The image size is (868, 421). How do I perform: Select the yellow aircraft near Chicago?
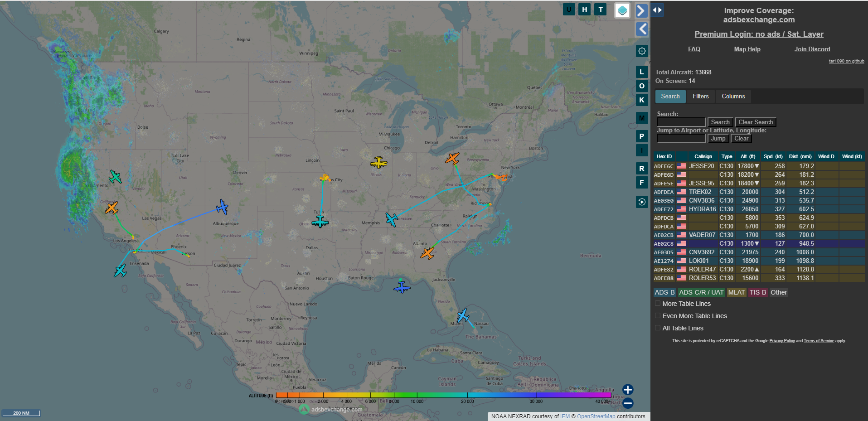click(x=378, y=162)
